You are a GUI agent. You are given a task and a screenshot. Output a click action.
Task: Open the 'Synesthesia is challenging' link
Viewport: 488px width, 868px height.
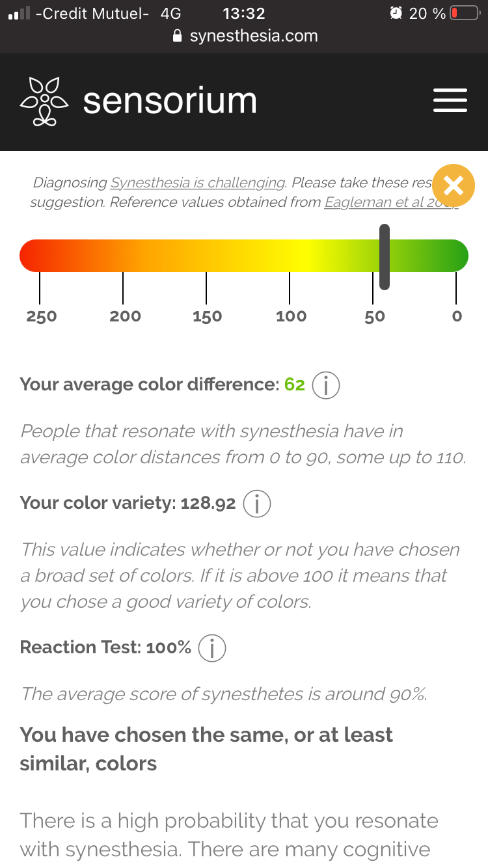[198, 183]
